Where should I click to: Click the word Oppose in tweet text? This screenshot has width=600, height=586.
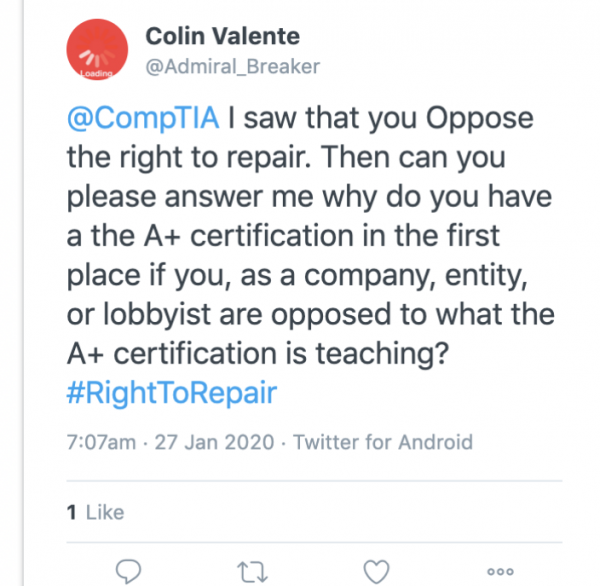(479, 118)
